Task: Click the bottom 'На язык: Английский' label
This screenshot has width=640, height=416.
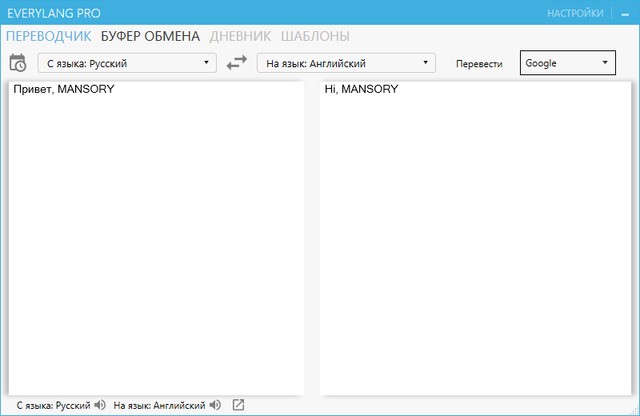Action: point(160,405)
